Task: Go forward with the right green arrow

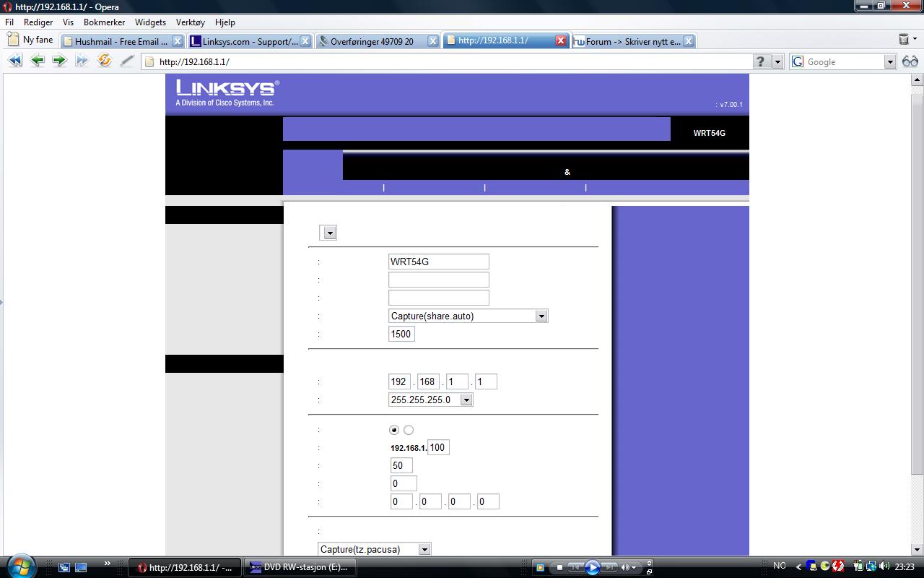Action: (x=60, y=61)
